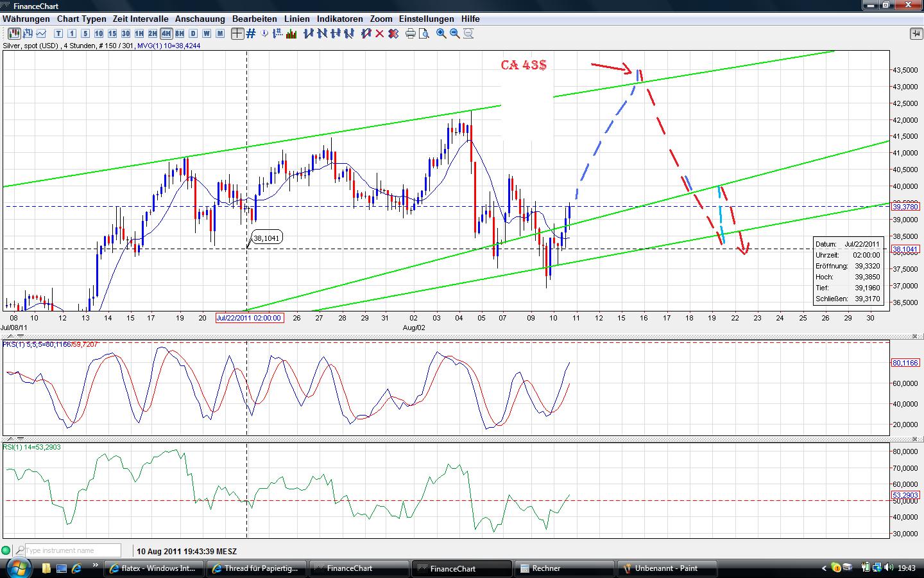The width and height of the screenshot is (924, 578).
Task: Click the green connection status indicator
Action: [x=6, y=550]
